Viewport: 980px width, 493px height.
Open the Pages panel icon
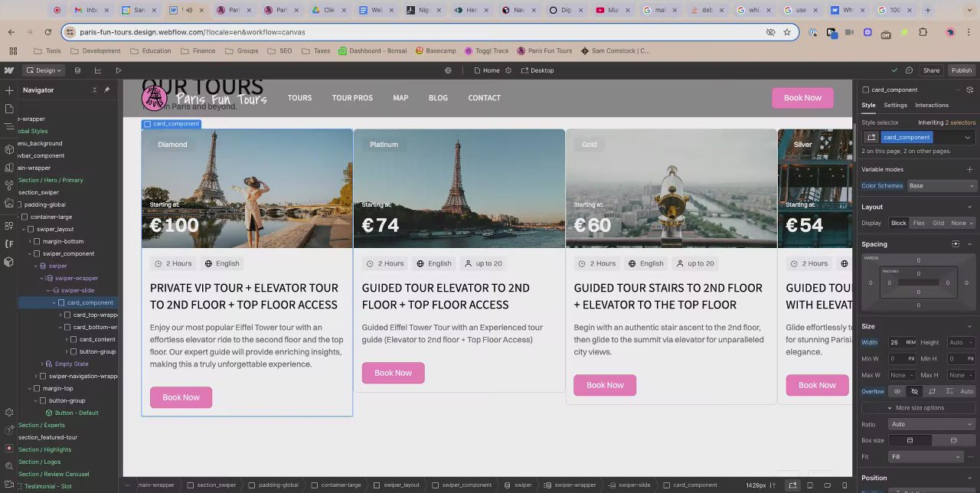tap(9, 109)
